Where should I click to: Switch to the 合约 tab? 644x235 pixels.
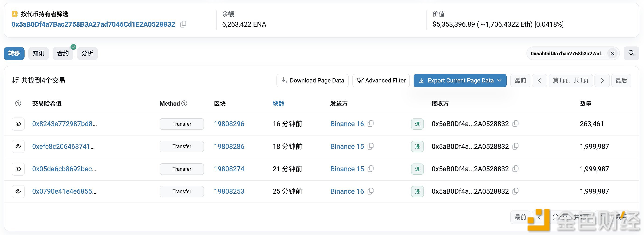click(x=63, y=53)
